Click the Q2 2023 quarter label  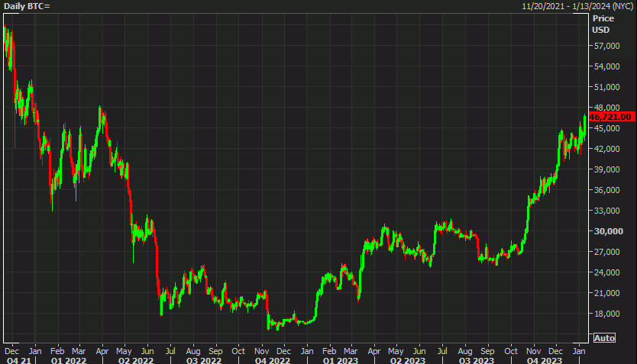(407, 360)
